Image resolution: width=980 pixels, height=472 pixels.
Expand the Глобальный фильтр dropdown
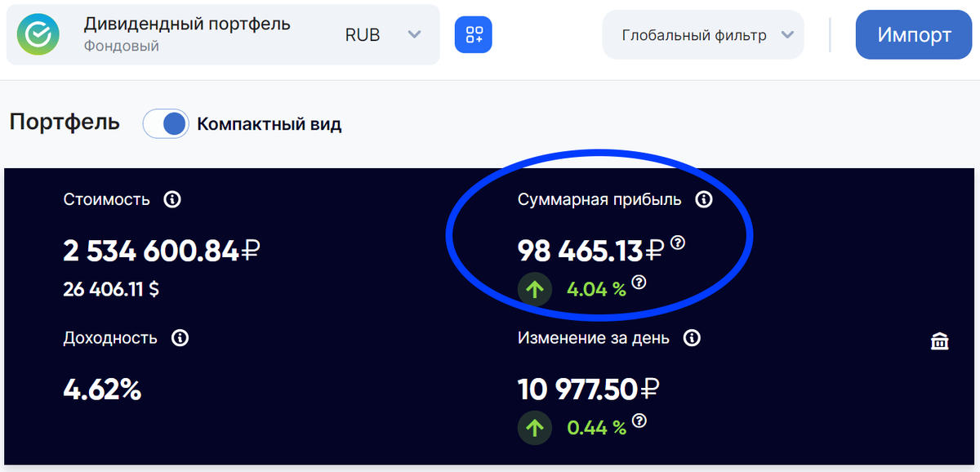(x=702, y=34)
